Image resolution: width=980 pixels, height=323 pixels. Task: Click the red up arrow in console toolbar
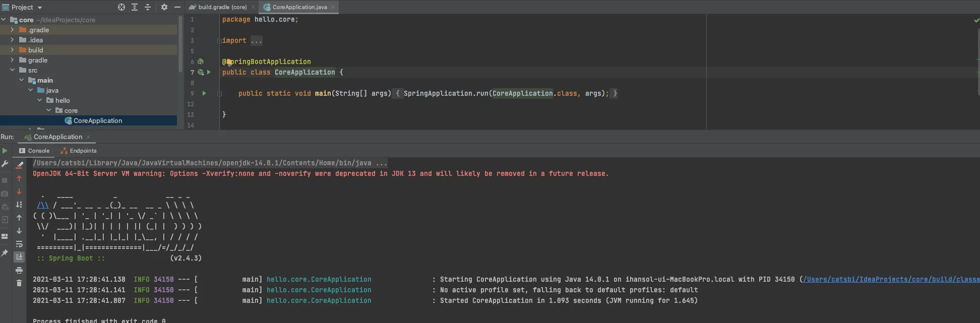pos(19,178)
